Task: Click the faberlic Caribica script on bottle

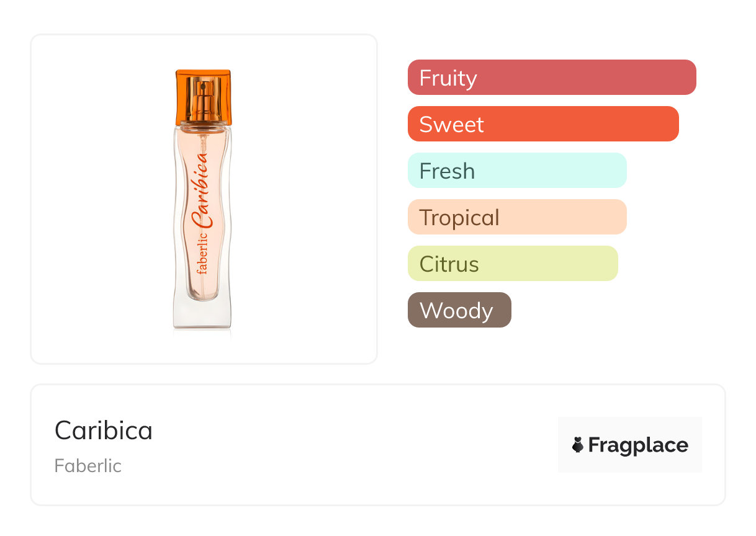Action: click(x=204, y=211)
